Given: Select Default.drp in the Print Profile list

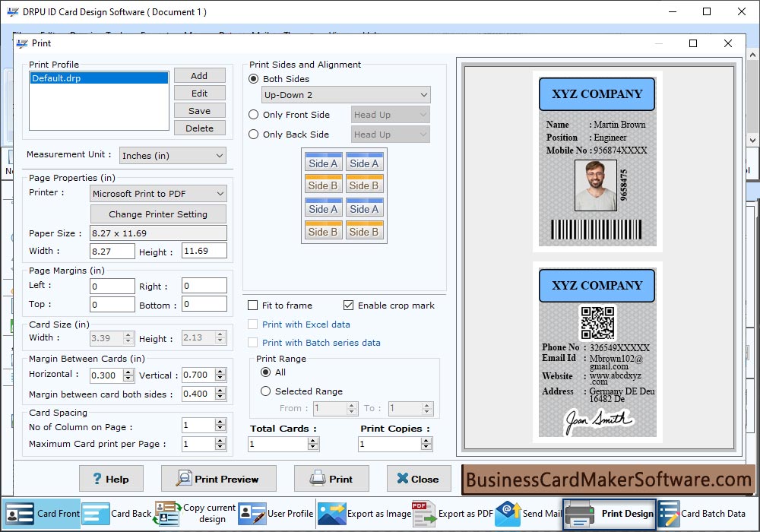Looking at the screenshot, I should [x=99, y=78].
